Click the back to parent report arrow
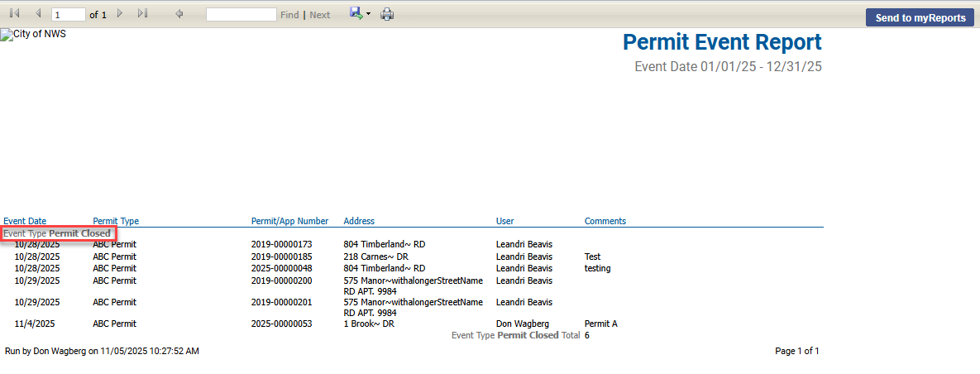The width and height of the screenshot is (980, 374). tap(179, 14)
